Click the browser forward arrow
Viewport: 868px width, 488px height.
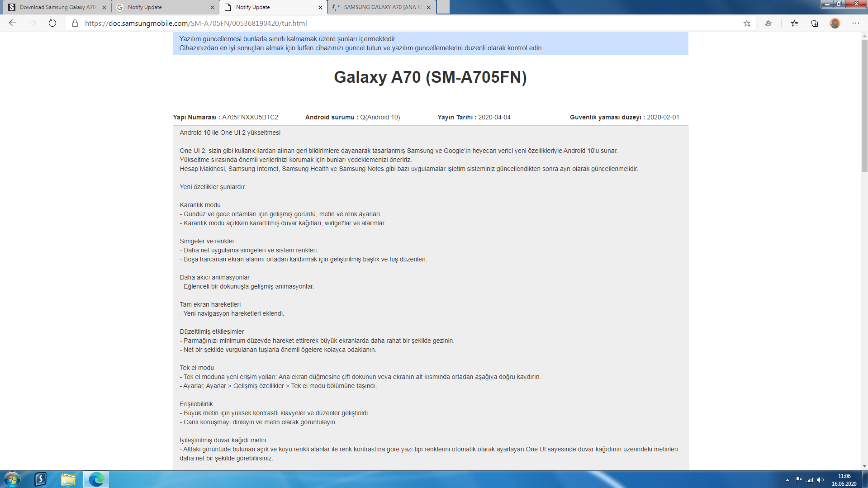tap(32, 23)
